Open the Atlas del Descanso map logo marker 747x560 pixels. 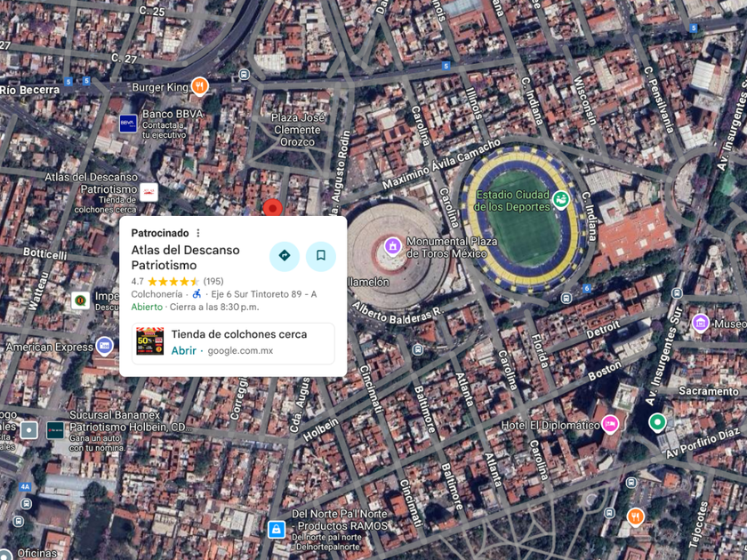tap(149, 192)
